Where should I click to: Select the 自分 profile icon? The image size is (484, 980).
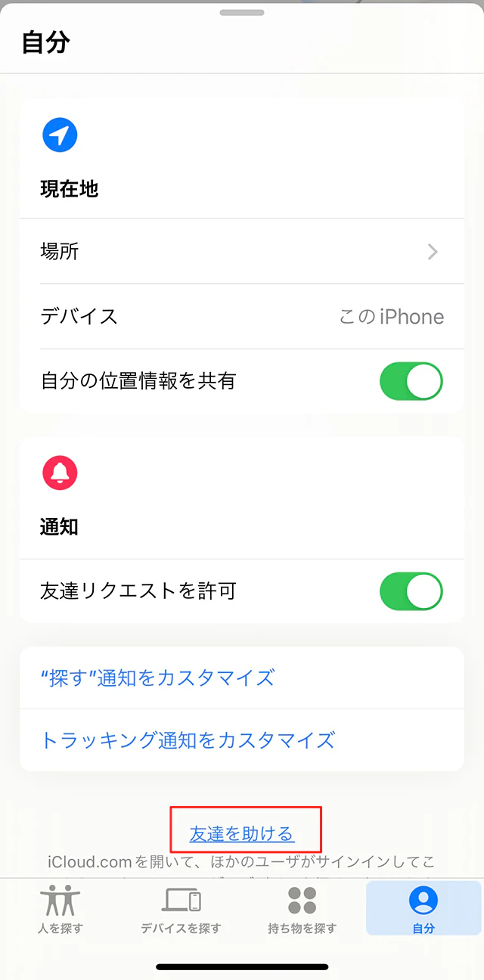click(423, 900)
